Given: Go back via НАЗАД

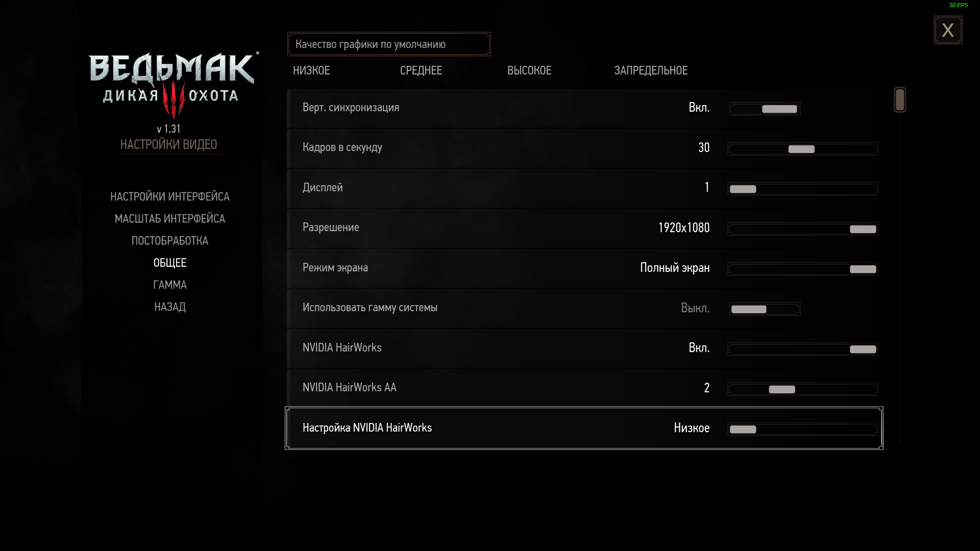Looking at the screenshot, I should pyautogui.click(x=170, y=307).
